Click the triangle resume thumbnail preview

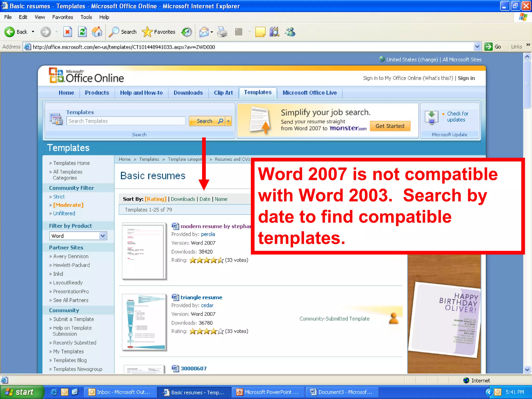pos(144,322)
